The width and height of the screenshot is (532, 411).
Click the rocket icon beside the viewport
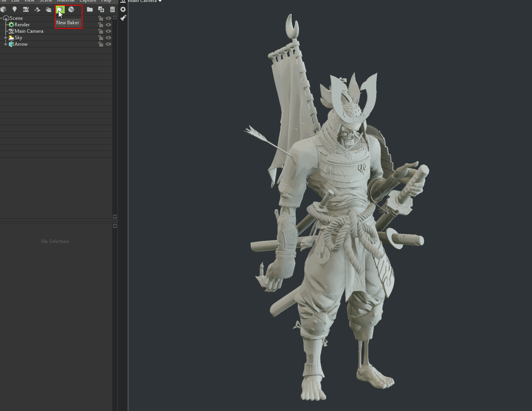pos(123,18)
